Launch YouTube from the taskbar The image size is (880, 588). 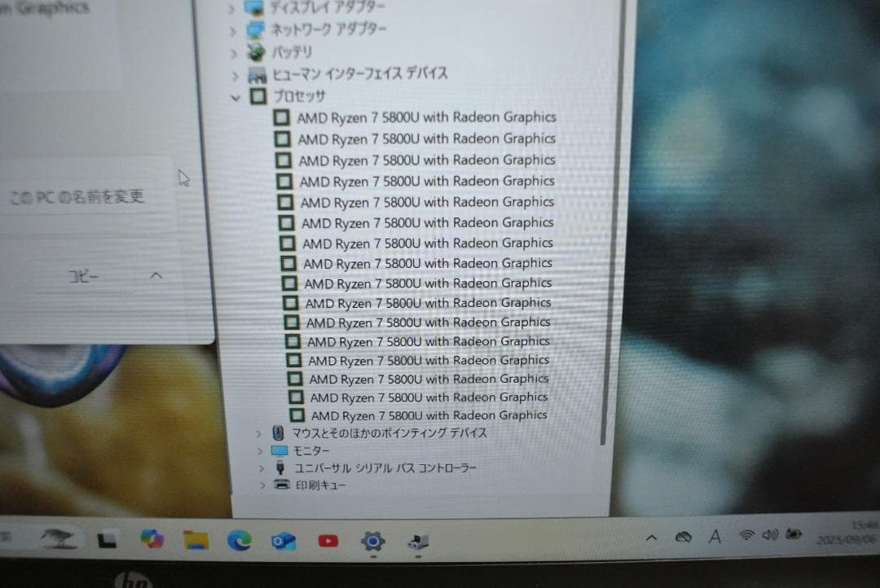[328, 540]
